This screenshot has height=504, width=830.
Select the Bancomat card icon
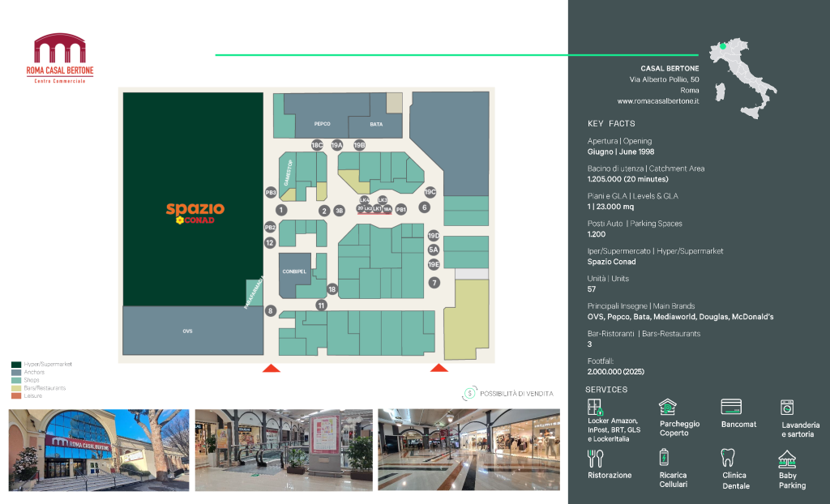click(731, 407)
